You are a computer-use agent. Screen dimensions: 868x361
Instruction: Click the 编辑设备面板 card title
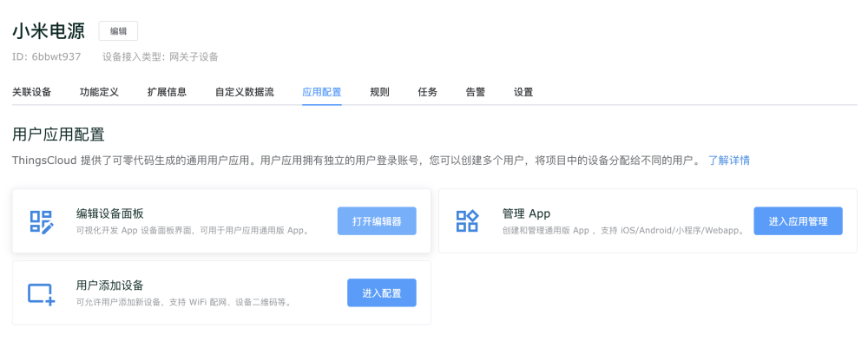coord(110,213)
